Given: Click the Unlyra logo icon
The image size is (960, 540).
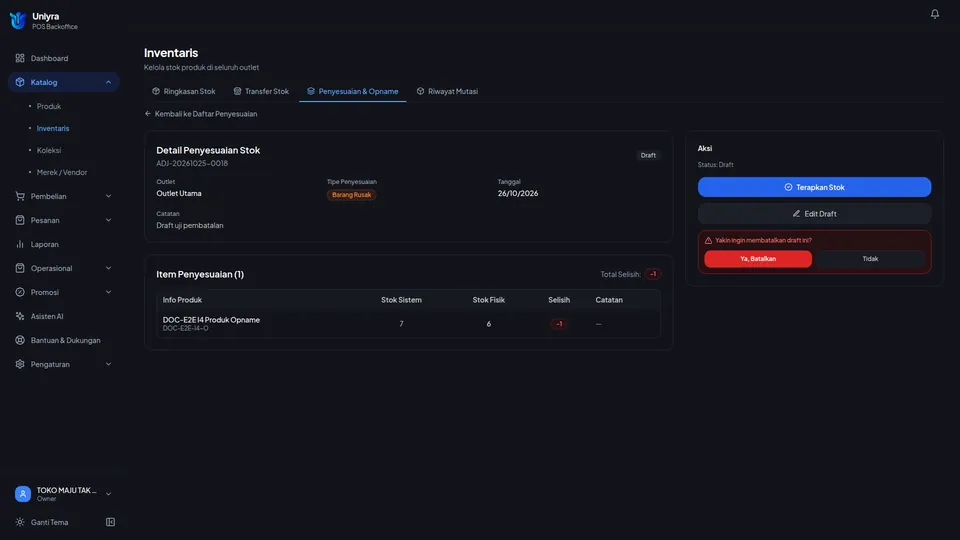Looking at the screenshot, I should pos(18,20).
